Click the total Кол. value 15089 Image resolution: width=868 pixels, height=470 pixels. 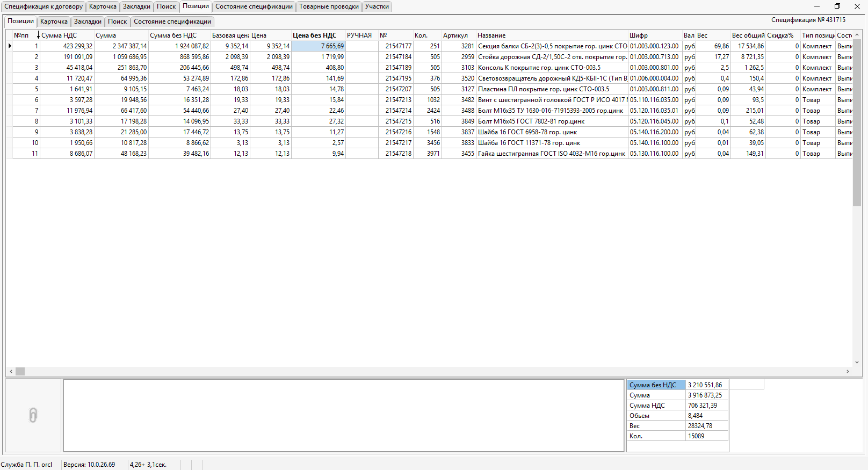pos(707,436)
